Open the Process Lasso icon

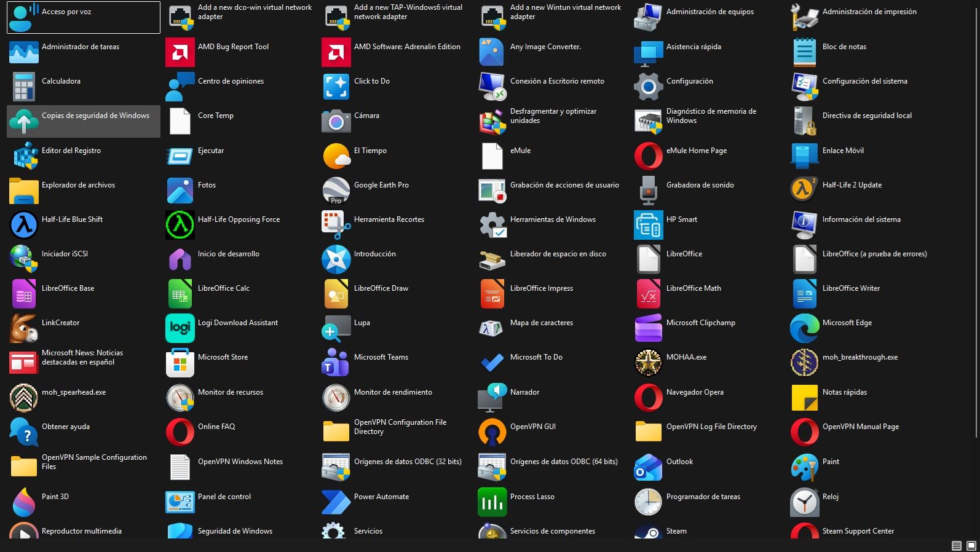tap(492, 502)
